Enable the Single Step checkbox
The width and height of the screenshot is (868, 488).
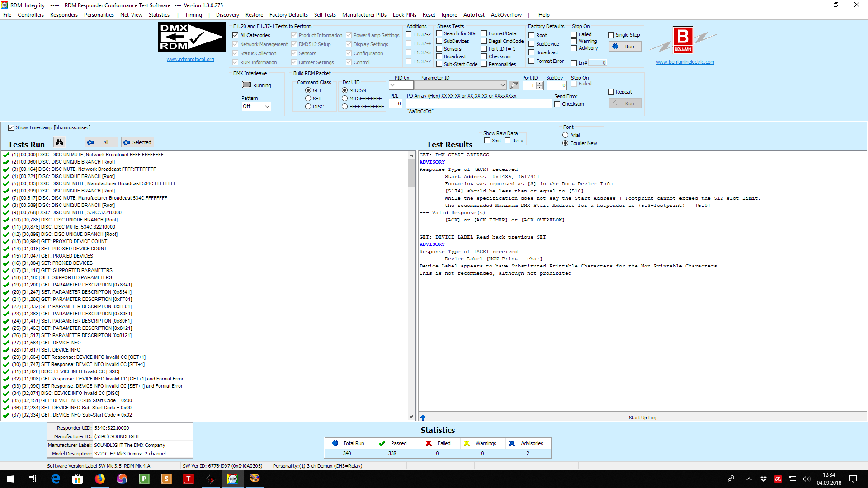611,35
